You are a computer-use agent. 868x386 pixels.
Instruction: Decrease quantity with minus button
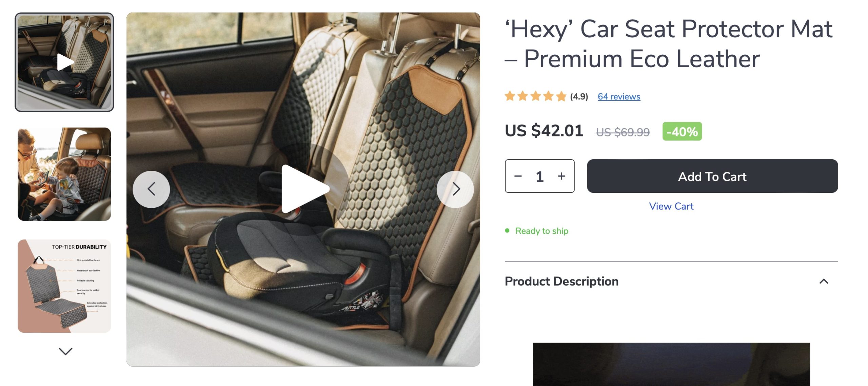(x=518, y=176)
